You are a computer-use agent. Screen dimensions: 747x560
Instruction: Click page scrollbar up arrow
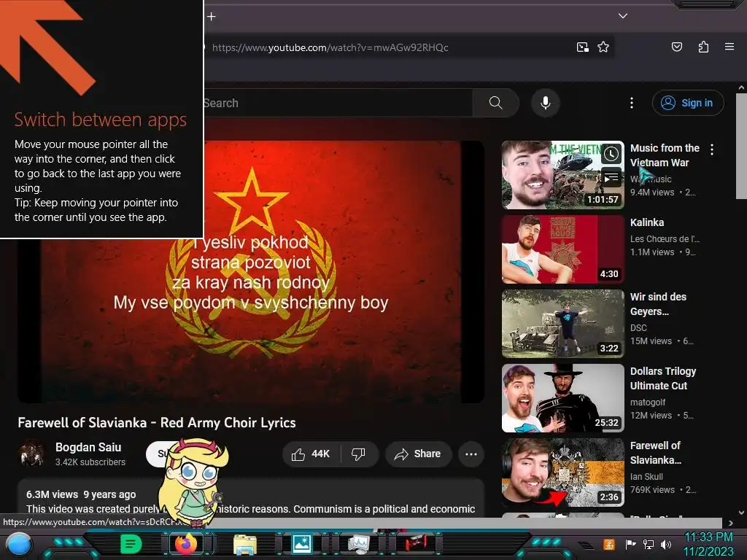coord(741,87)
